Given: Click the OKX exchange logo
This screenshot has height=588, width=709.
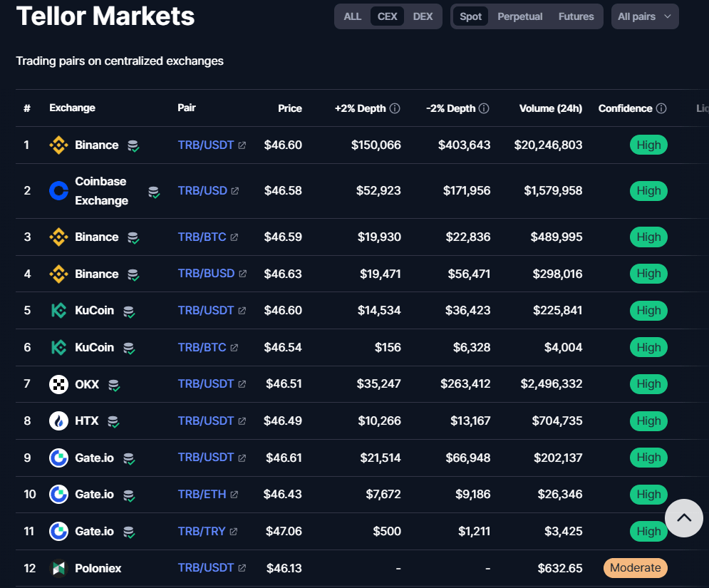Looking at the screenshot, I should coord(58,383).
